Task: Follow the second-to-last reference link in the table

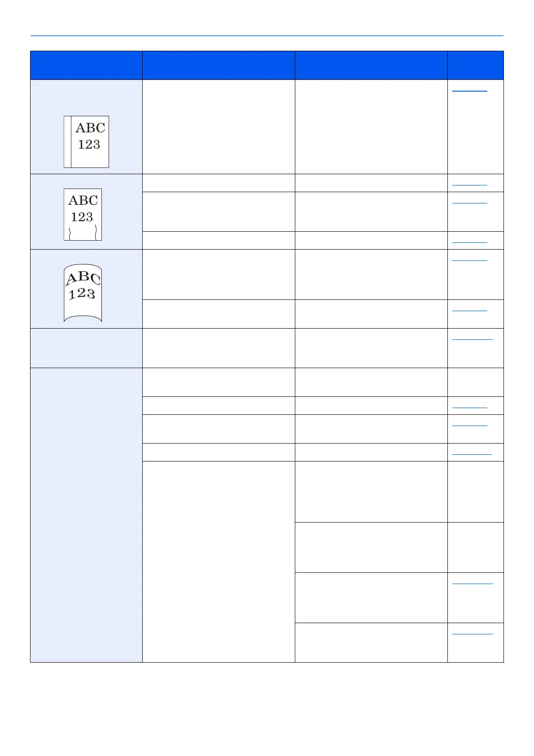Action: pyautogui.click(x=472, y=582)
